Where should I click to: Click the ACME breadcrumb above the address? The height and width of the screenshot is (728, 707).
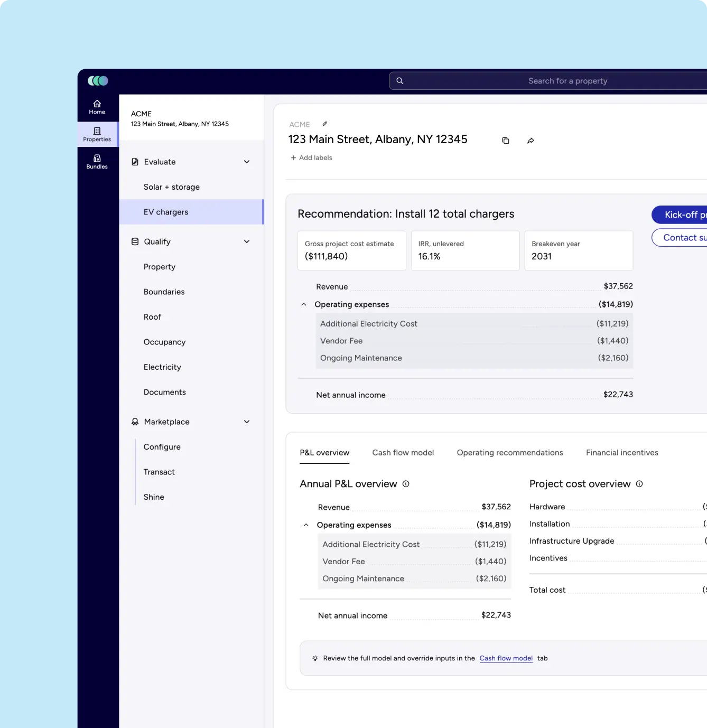pos(300,125)
